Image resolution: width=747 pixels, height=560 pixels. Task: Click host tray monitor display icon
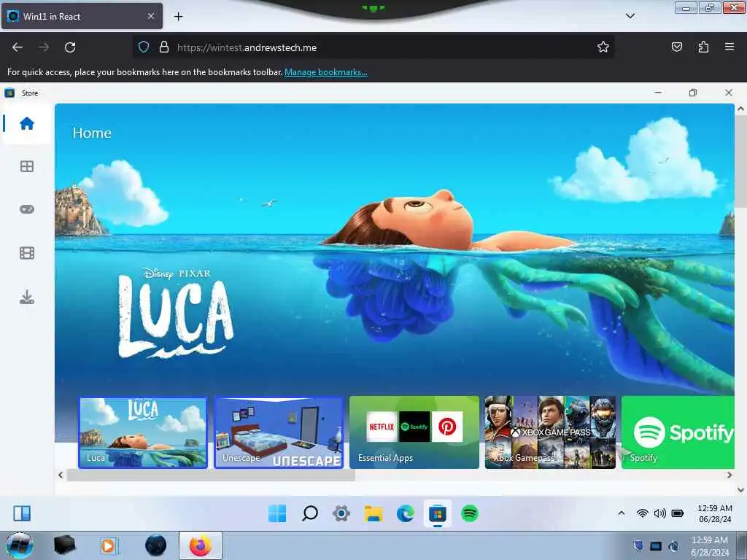[656, 546]
